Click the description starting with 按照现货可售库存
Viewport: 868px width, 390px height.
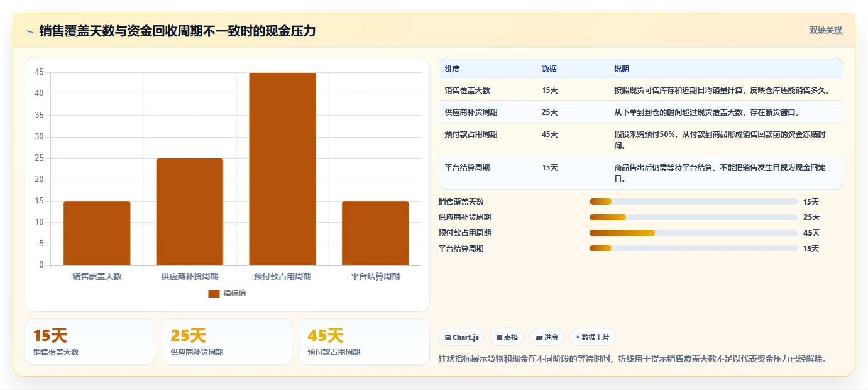722,90
